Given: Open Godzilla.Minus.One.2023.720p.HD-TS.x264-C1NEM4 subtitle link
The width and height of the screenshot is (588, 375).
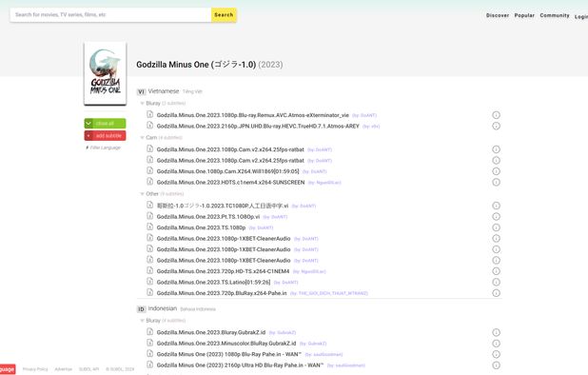Looking at the screenshot, I should (x=224, y=271).
